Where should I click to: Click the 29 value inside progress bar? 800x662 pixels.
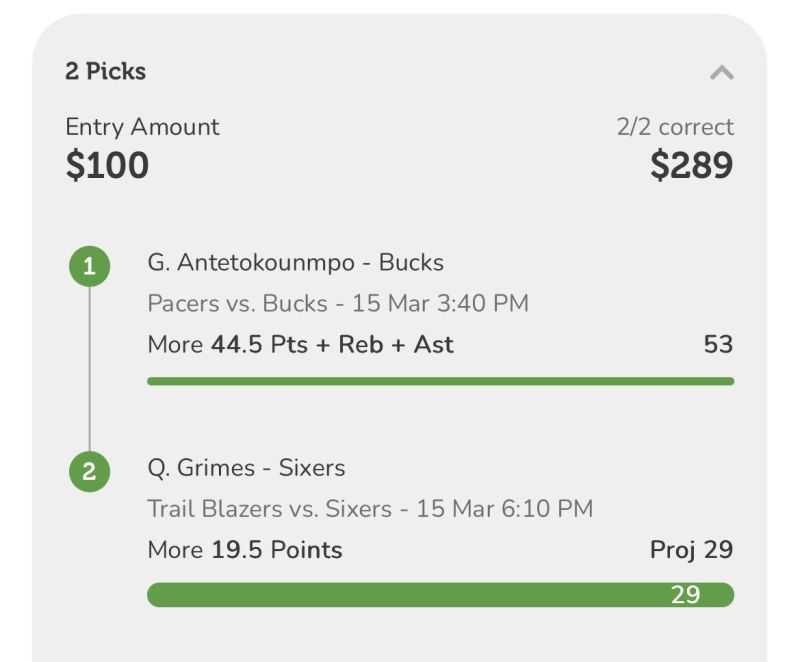[685, 595]
